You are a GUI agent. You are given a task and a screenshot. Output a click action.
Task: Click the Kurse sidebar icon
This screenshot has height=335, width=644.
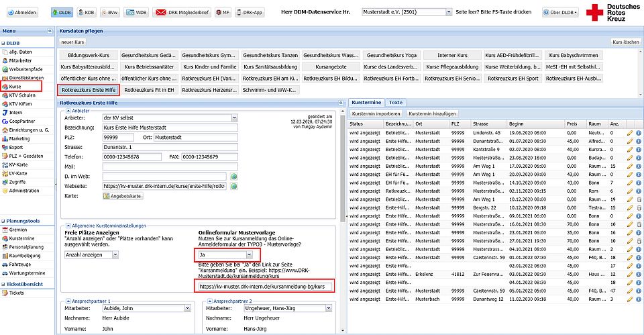(x=5, y=87)
